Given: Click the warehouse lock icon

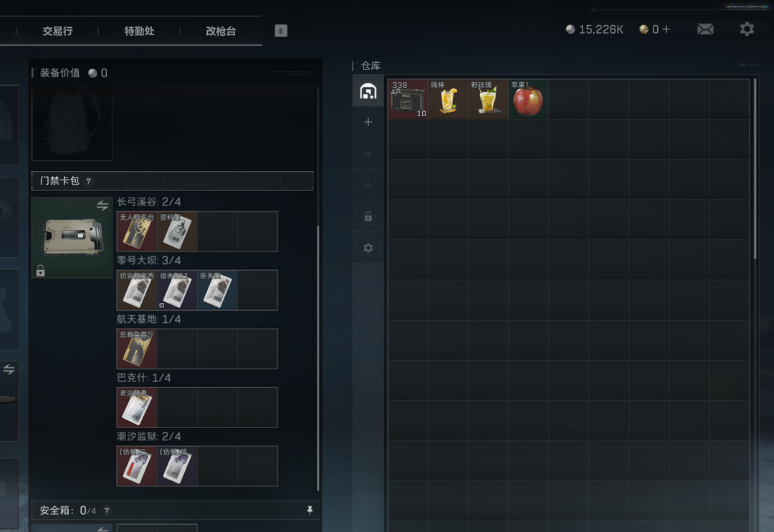Looking at the screenshot, I should (x=368, y=216).
